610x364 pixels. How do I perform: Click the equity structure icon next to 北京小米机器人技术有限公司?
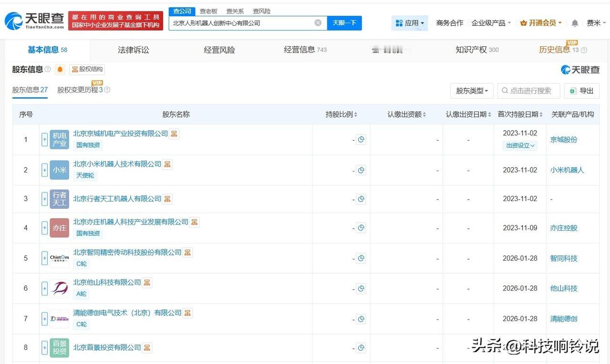click(x=167, y=164)
